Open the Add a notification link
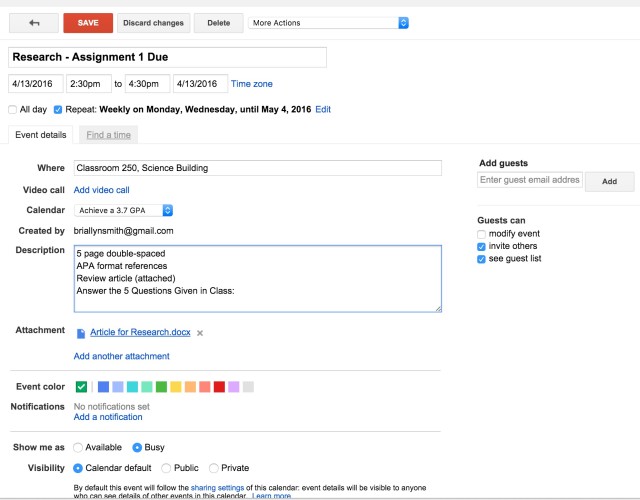 tap(108, 417)
